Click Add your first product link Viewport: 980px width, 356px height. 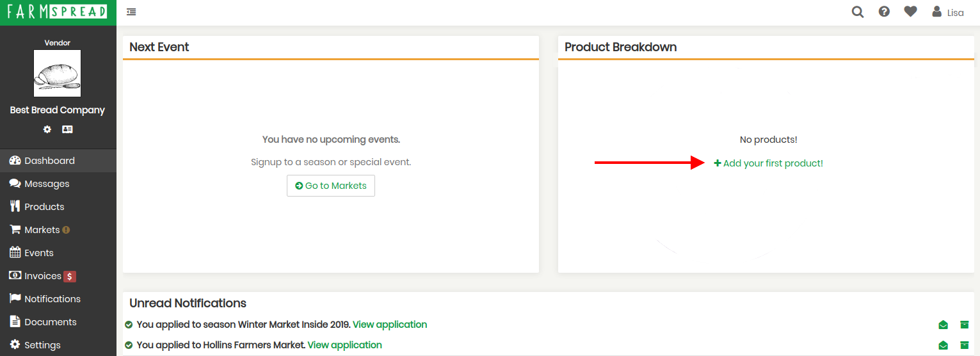[768, 163]
